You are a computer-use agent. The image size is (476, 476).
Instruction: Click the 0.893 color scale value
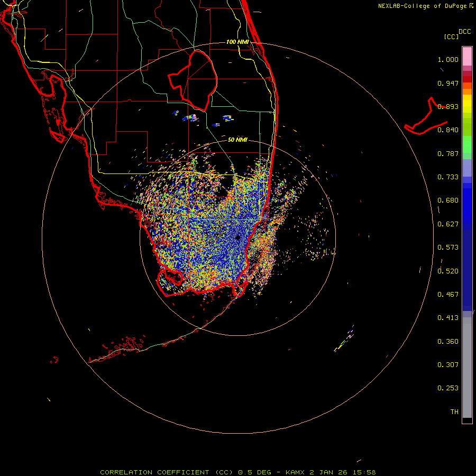448,106
